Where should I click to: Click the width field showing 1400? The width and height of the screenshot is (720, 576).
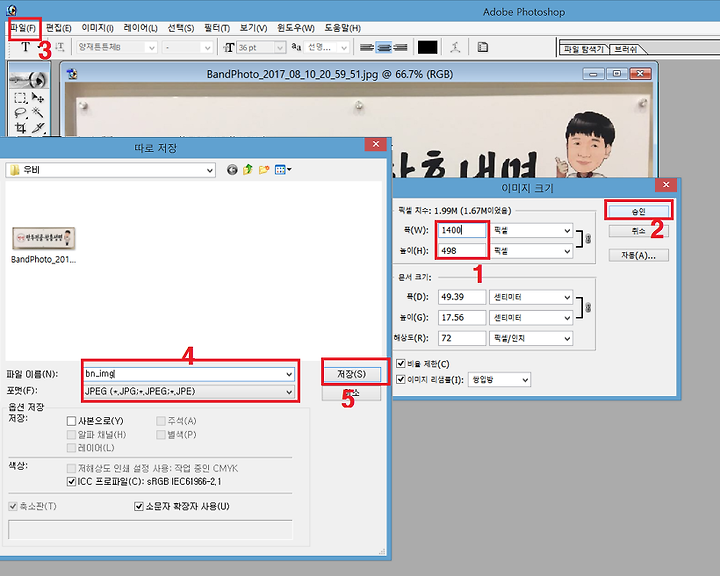point(462,230)
